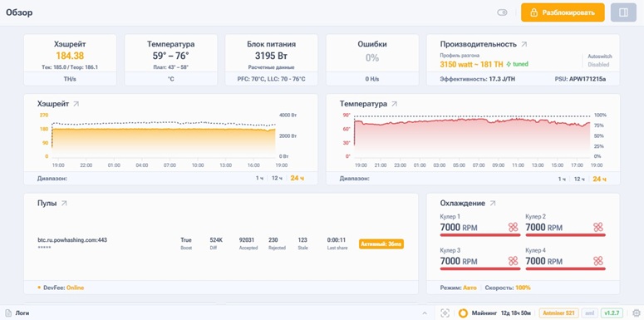Image resolution: width=644 pixels, height=320 pixels.
Task: Click the Кулер 1 fan icon
Action: tap(513, 227)
